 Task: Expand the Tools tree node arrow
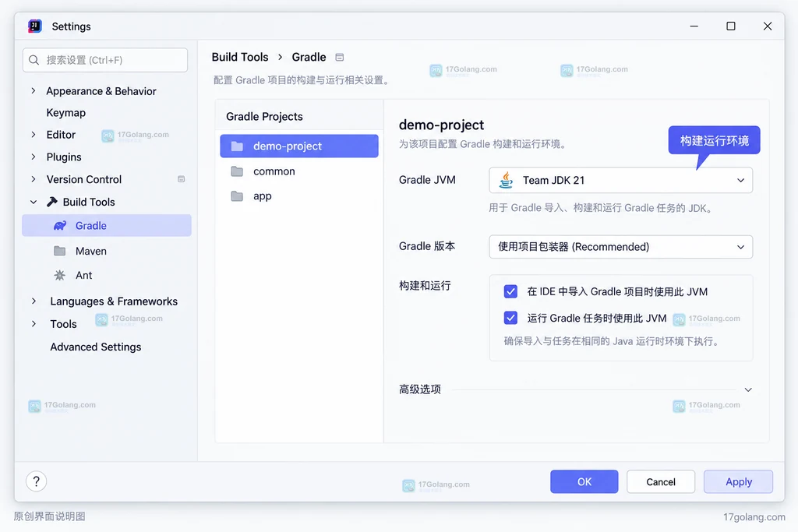(x=33, y=323)
